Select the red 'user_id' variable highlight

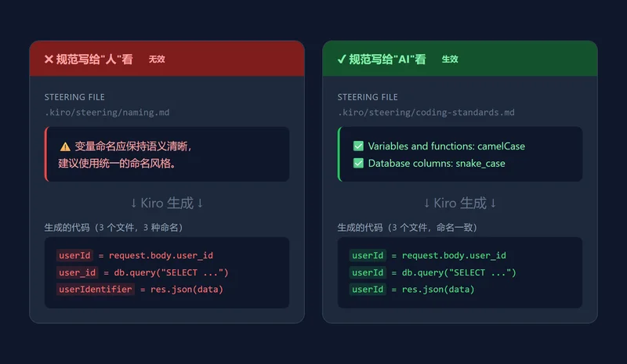click(x=77, y=272)
